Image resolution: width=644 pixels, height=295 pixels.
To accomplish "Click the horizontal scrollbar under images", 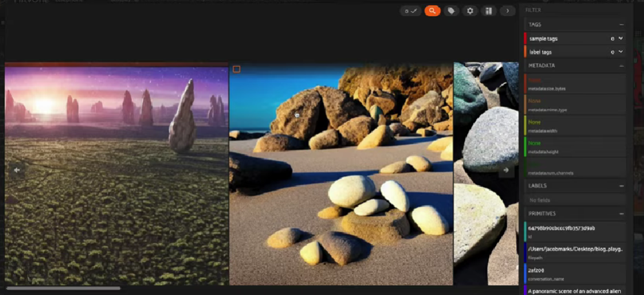I will (63, 289).
